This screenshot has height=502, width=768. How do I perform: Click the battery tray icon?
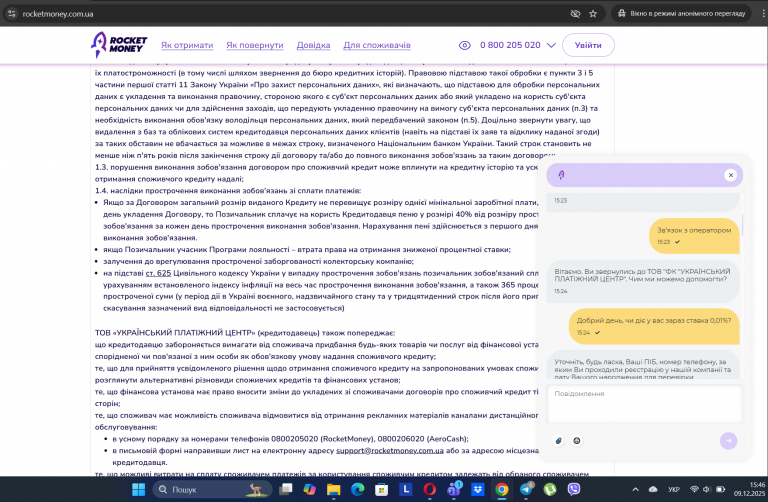(x=720, y=489)
